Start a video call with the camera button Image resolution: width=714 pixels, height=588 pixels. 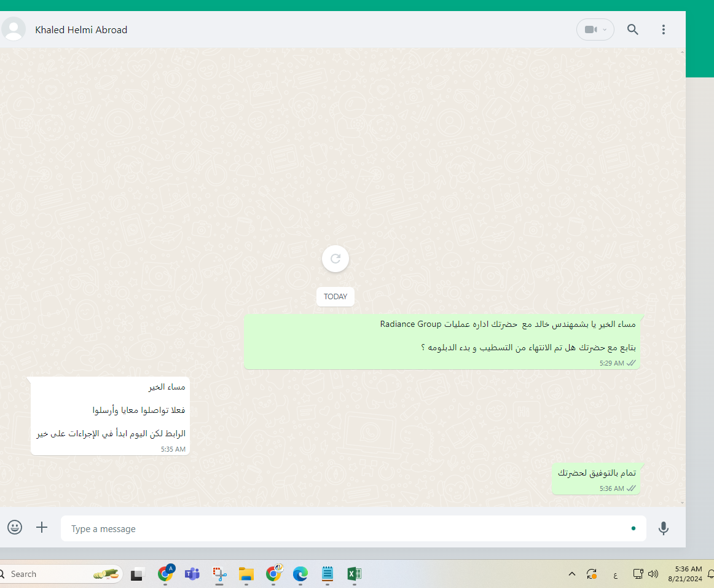tap(590, 29)
